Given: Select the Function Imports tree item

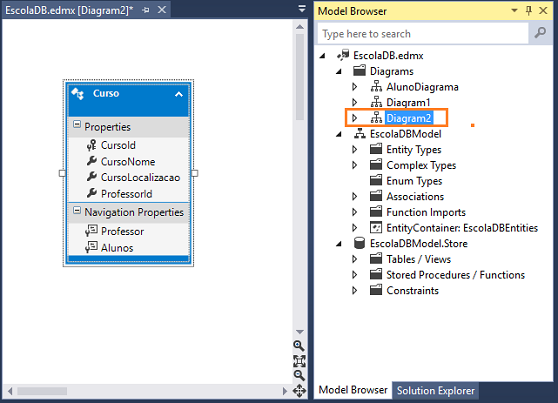Looking at the screenshot, I should point(426,212).
